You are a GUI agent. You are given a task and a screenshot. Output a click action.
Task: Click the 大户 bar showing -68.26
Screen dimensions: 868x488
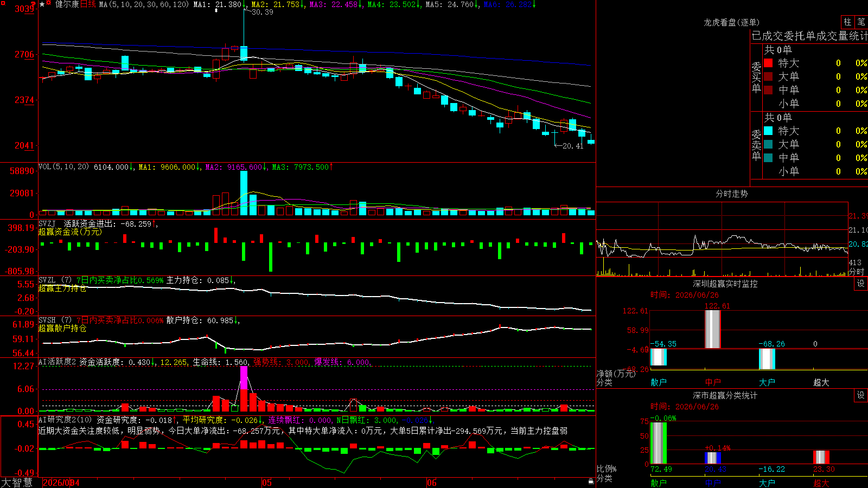click(x=767, y=359)
